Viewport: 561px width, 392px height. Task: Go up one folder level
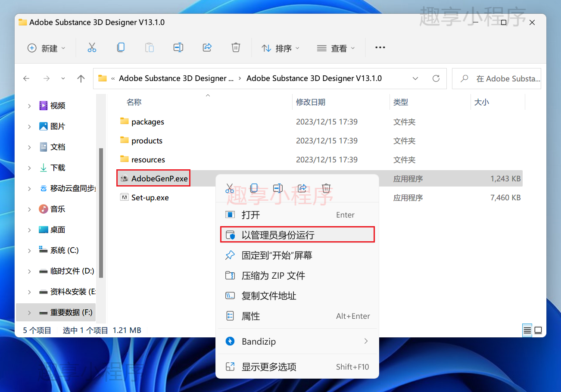81,78
